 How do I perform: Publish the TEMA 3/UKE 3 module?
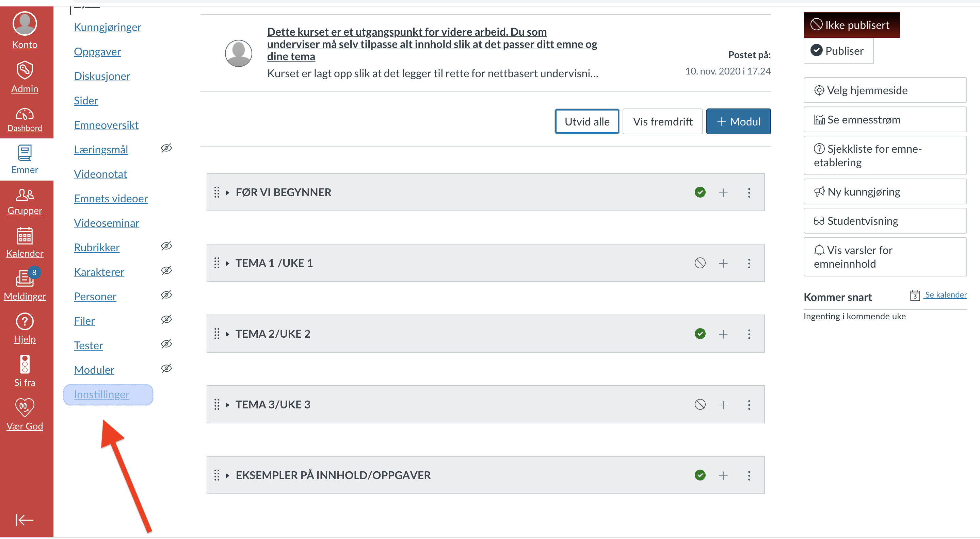point(700,405)
